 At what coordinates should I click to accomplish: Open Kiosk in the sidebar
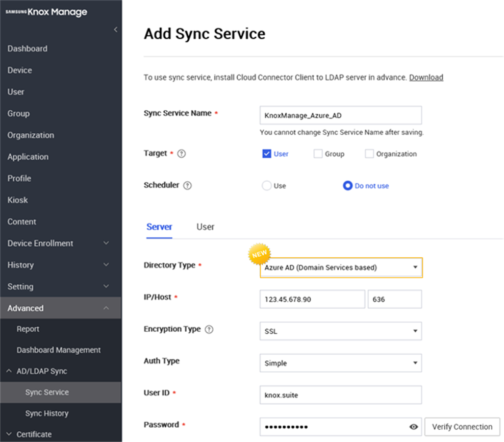click(17, 200)
